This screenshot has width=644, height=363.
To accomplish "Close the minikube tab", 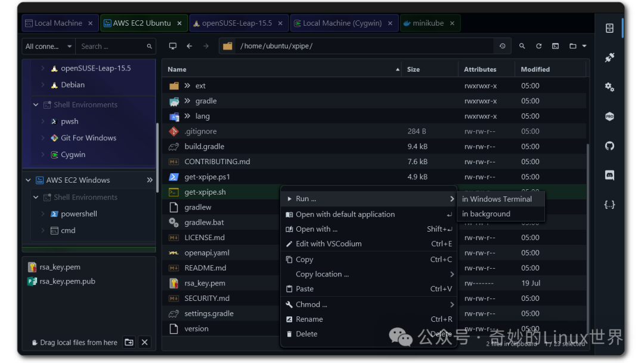I will 452,23.
